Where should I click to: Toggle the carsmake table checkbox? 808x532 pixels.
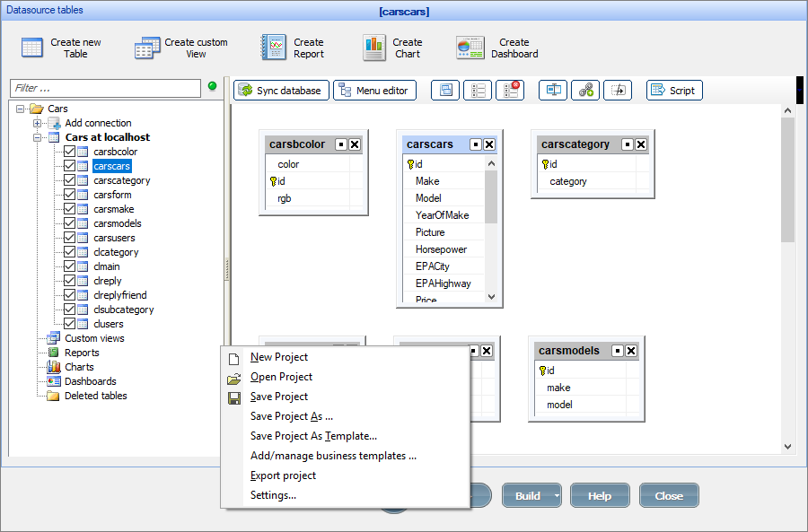click(x=70, y=209)
